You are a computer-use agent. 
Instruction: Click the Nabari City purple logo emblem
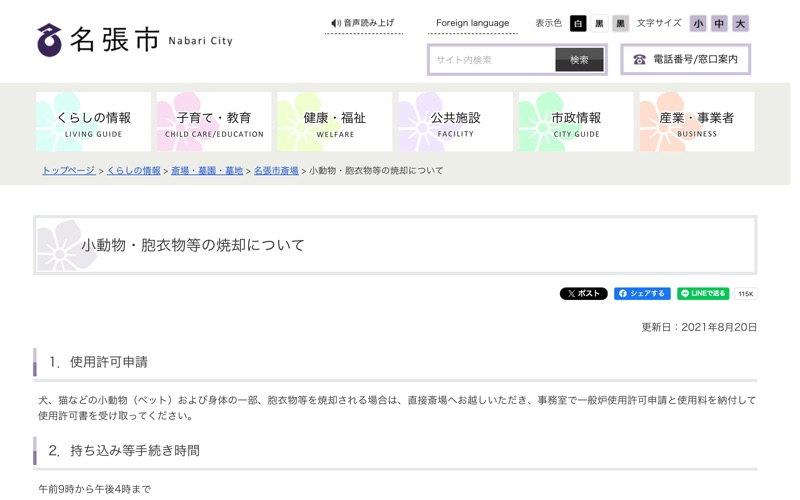(x=49, y=40)
